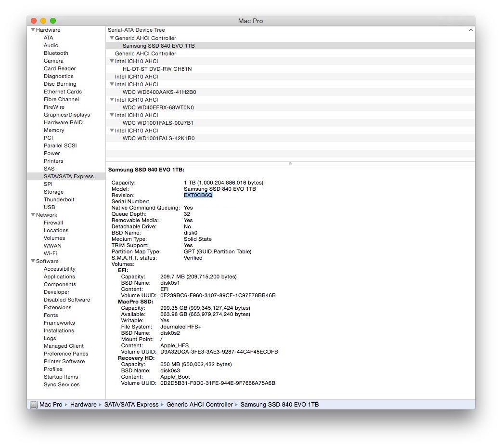Open Applications under Software
This screenshot has width=502, height=448.
(x=59, y=276)
